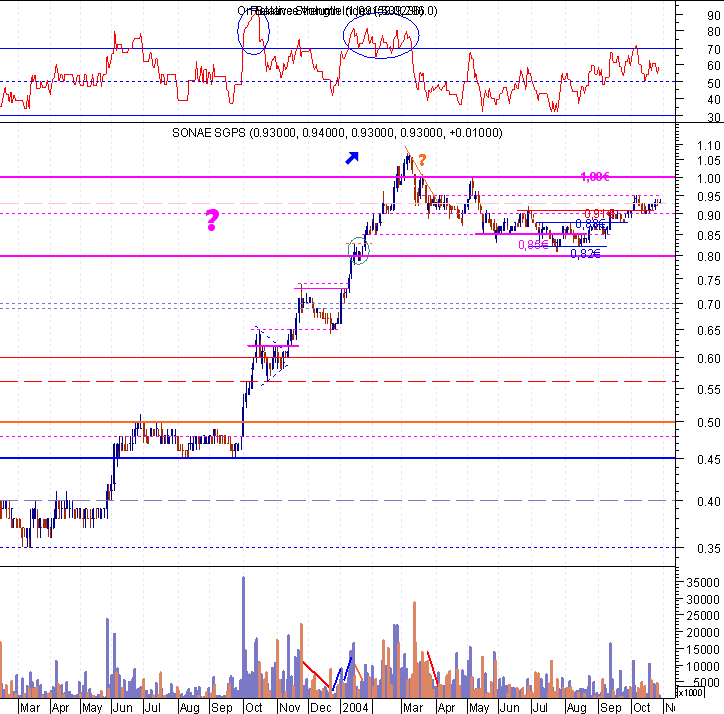724x714 pixels.
Task: Click the teal circle marking the 0.80 breakout
Action: click(x=359, y=251)
